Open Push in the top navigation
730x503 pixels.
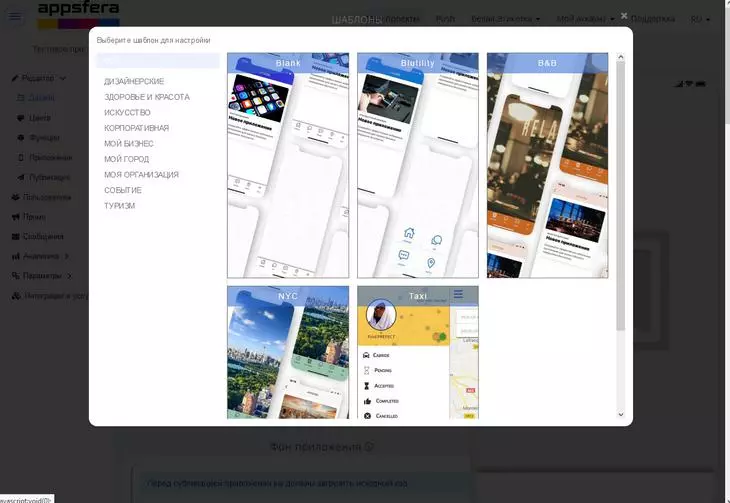(445, 19)
